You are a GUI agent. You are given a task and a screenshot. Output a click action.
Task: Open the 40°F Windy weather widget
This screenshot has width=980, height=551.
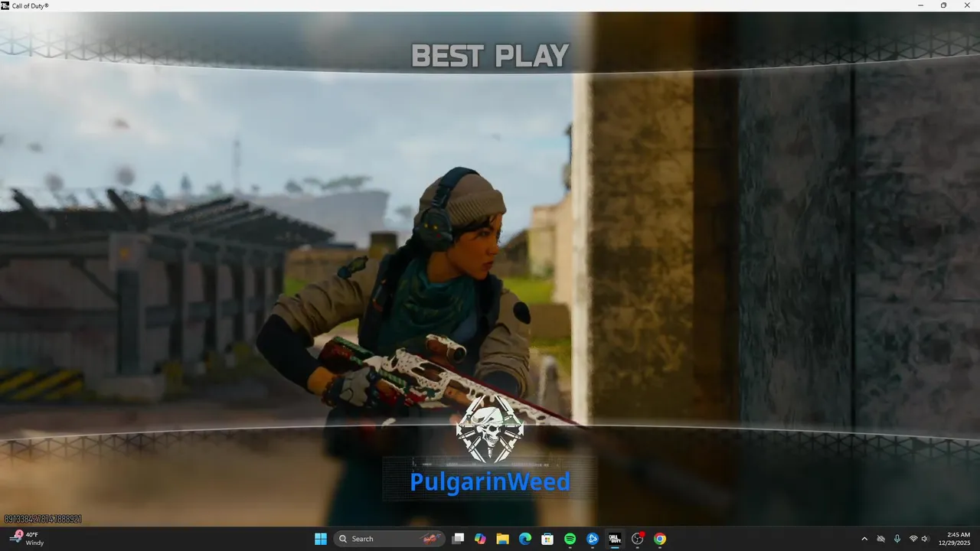[28, 539]
